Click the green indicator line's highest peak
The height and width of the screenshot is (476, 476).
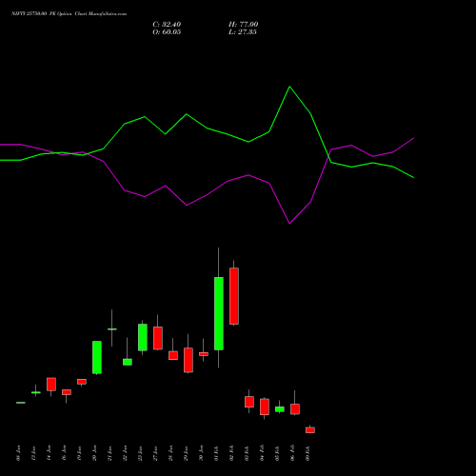click(x=289, y=87)
